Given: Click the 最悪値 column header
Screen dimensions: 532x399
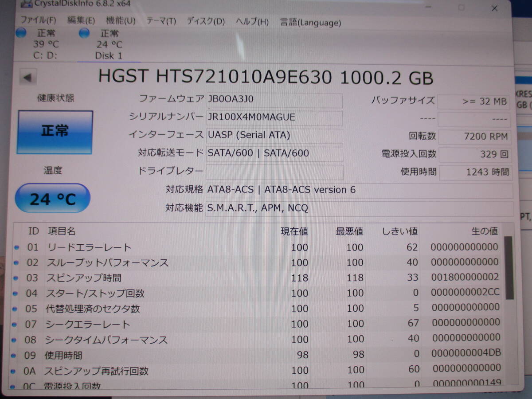Looking at the screenshot, I should click(349, 231).
